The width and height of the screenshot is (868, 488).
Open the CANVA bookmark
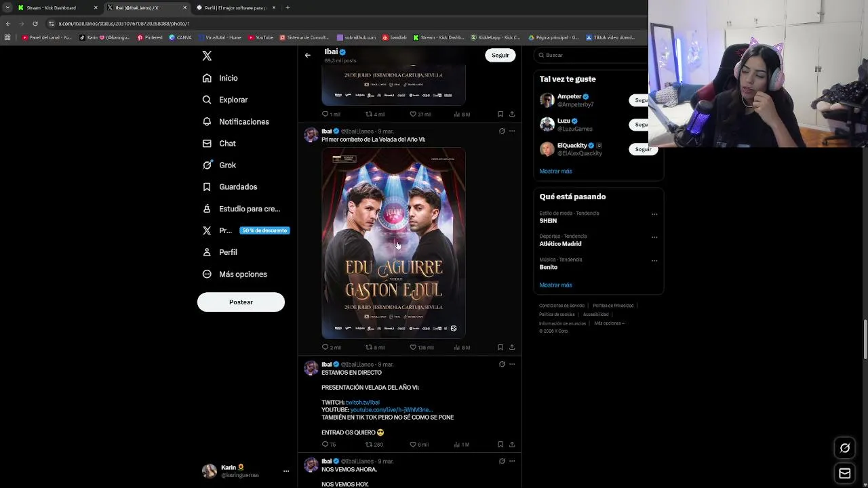click(180, 37)
